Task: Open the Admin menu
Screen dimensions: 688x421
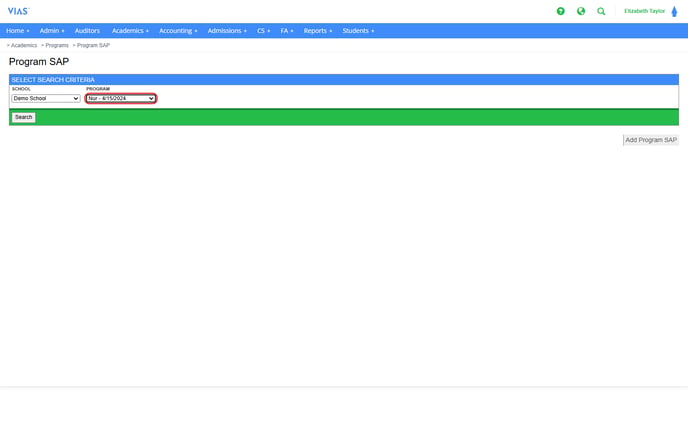Action: point(52,31)
